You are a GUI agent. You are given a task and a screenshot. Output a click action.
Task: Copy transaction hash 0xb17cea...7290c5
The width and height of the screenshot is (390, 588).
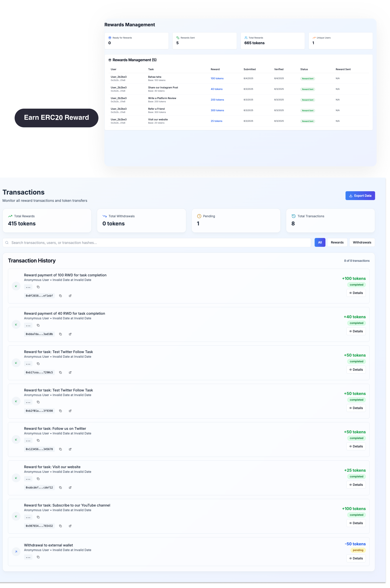[60, 372]
